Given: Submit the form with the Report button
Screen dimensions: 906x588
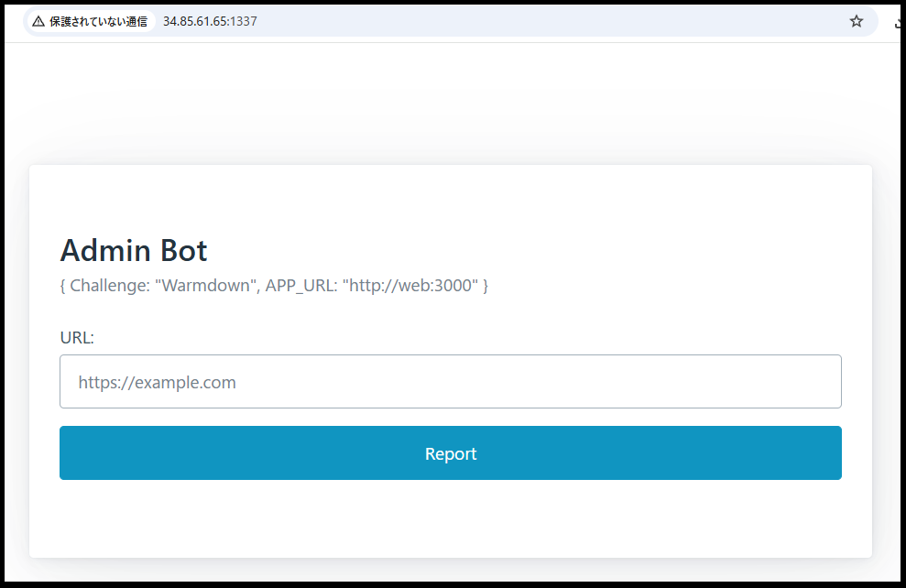Looking at the screenshot, I should 450,452.
